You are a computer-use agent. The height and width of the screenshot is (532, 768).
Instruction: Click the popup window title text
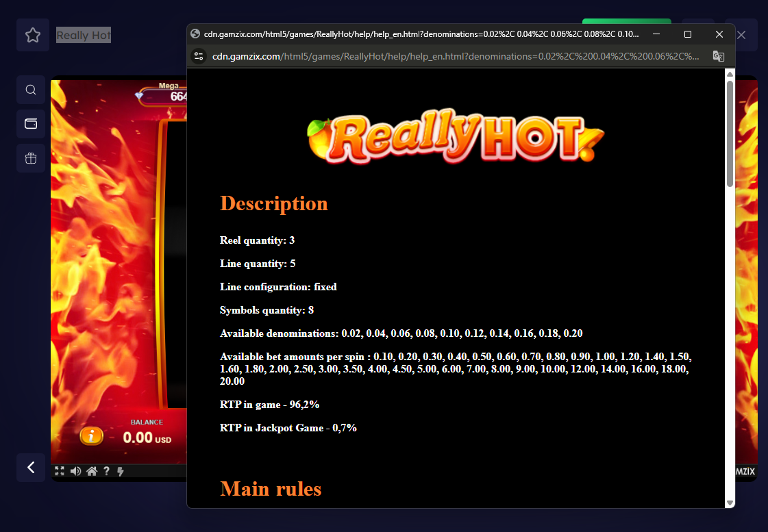tap(421, 34)
